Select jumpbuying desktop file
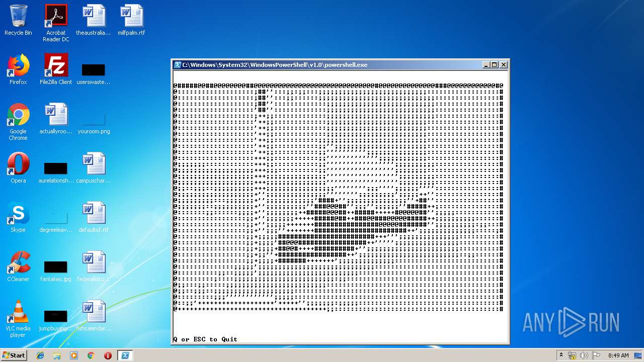The image size is (644, 362). point(56,320)
